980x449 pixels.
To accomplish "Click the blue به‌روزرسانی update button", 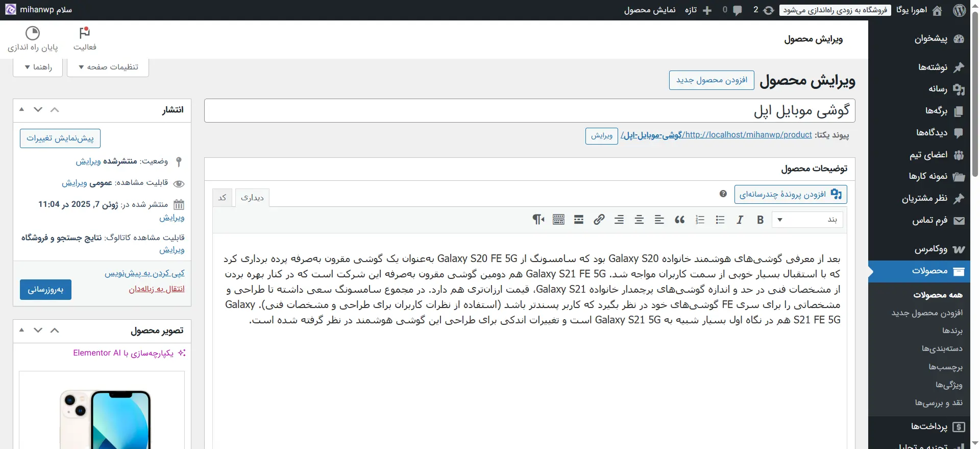I will (x=45, y=290).
